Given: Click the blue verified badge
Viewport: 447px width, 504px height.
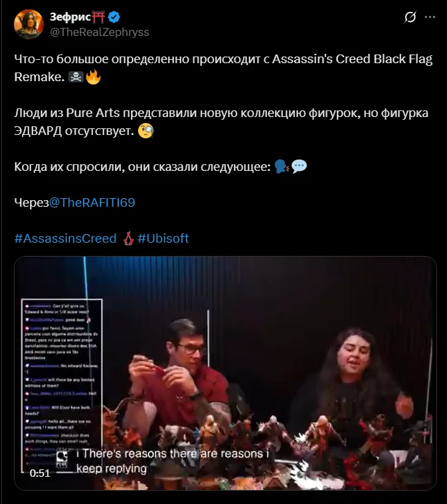Looking at the screenshot, I should 114,17.
